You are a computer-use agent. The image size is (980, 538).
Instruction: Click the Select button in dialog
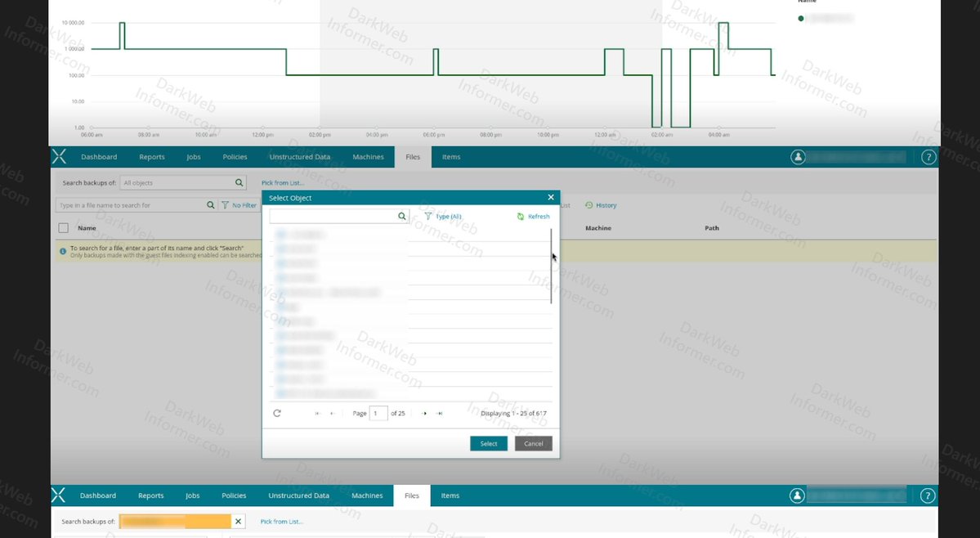point(489,444)
